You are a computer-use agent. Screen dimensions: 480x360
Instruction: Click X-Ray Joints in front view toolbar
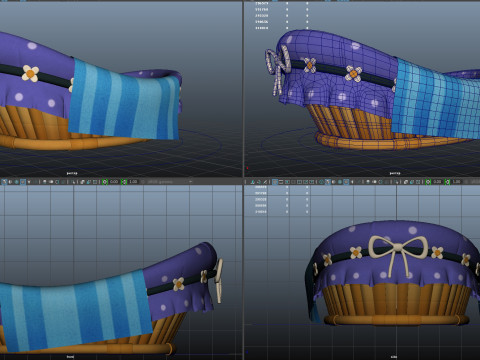pos(95,182)
